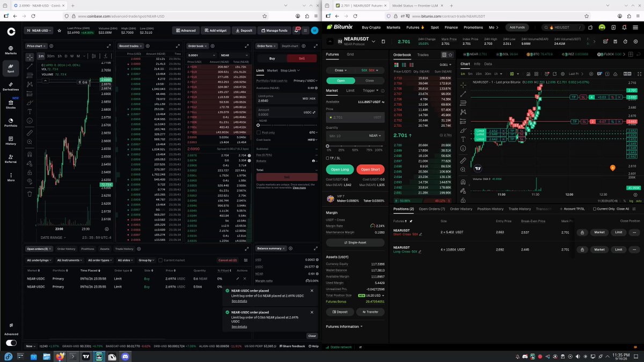
Task: Enable the TP / SL checkbox on Bitunix
Action: [x=328, y=158]
